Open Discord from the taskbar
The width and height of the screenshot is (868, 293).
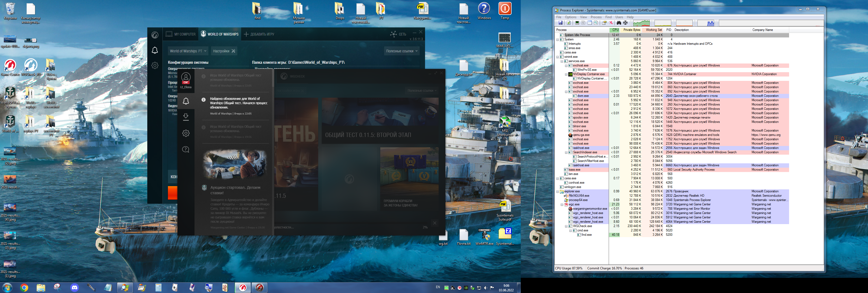click(x=75, y=288)
